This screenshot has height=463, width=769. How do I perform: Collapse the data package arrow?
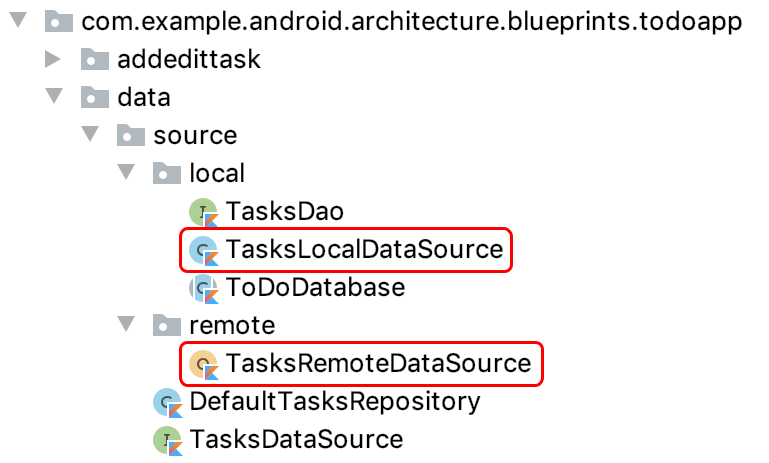[53, 97]
